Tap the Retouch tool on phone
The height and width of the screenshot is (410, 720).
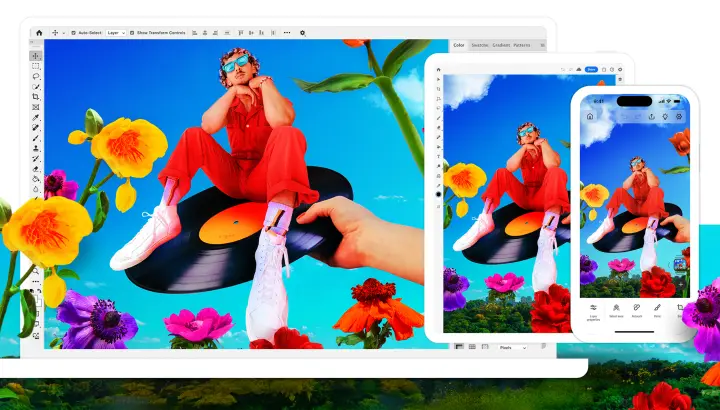(637, 310)
